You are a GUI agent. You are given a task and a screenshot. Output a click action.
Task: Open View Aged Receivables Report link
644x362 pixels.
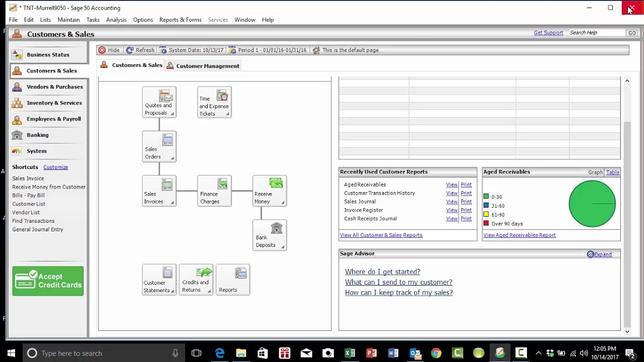click(519, 235)
